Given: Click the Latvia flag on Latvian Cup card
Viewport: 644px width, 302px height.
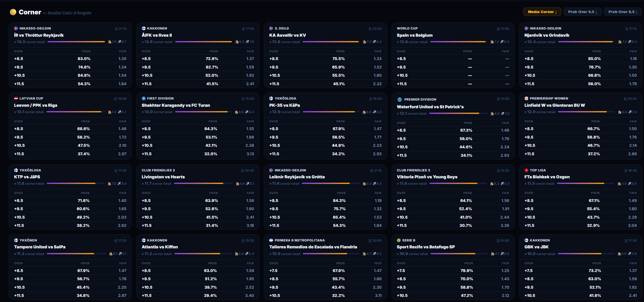Looking at the screenshot, I should [16, 98].
